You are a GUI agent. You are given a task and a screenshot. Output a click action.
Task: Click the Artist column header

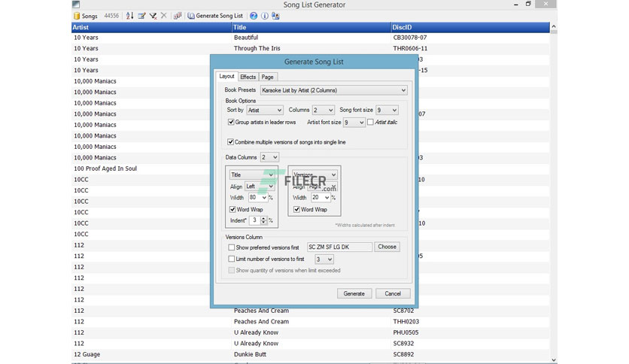click(152, 27)
